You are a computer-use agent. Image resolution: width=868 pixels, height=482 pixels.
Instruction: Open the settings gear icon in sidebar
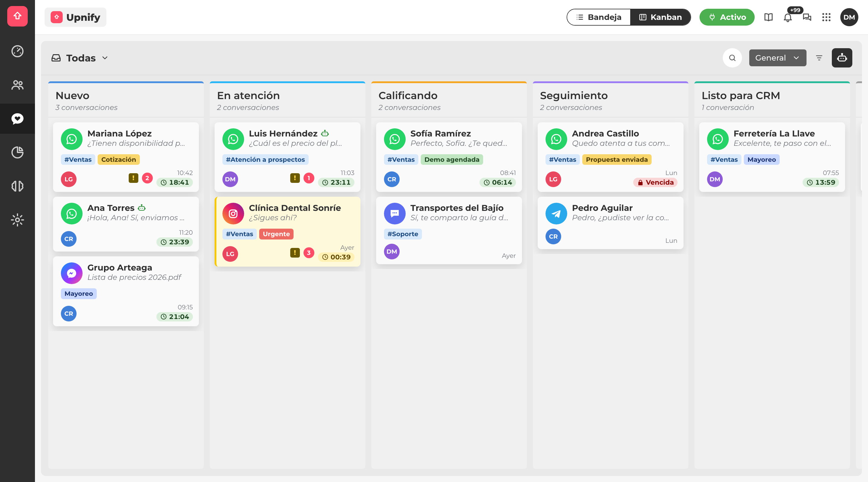tap(17, 220)
